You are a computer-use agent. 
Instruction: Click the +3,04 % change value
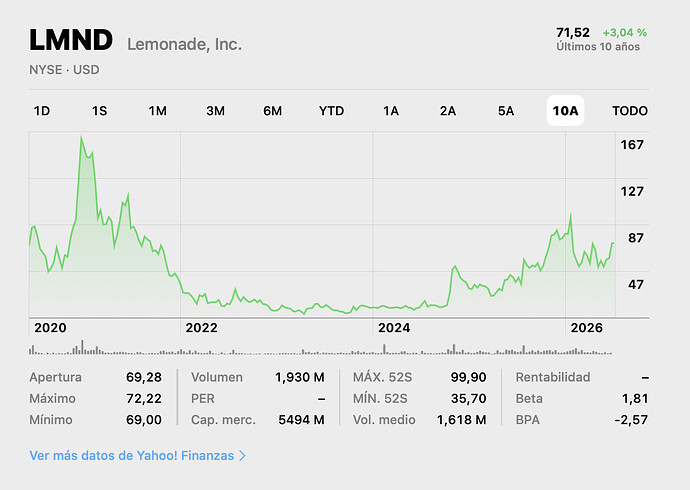point(624,33)
